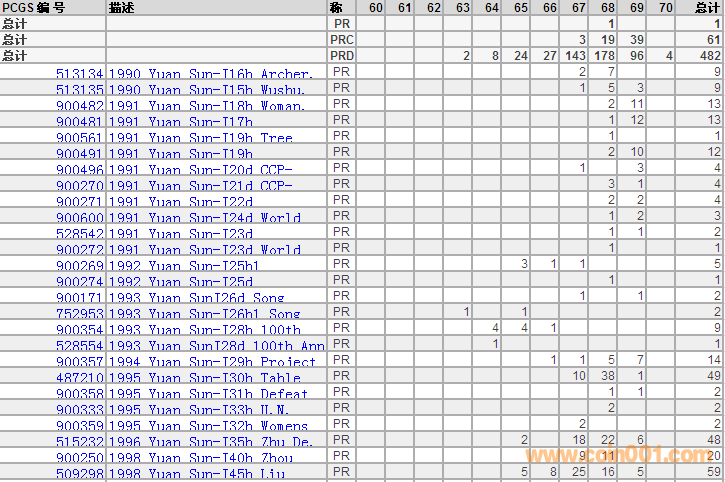Select the 1991 Yuan Sun-I19h Tree link
Viewport: 725px width, 482px height.
[x=200, y=138]
